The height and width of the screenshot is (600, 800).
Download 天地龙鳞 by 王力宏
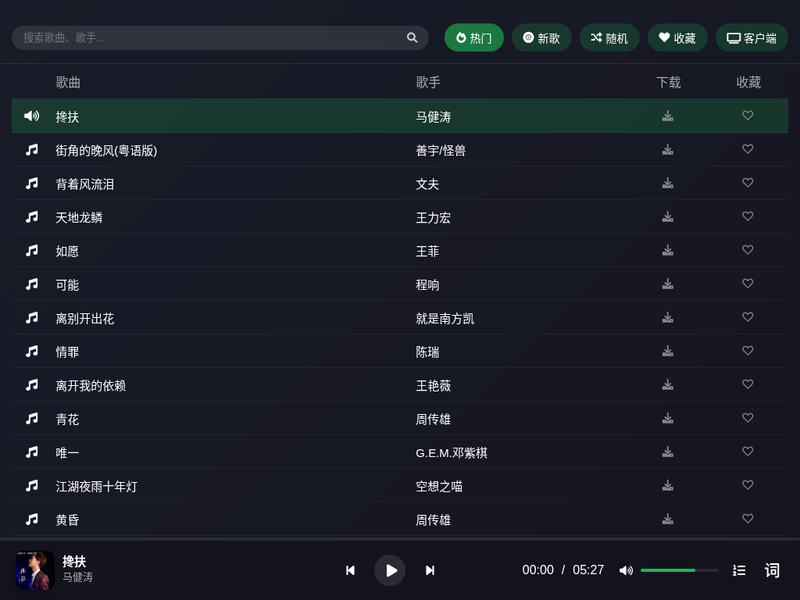coord(667,217)
